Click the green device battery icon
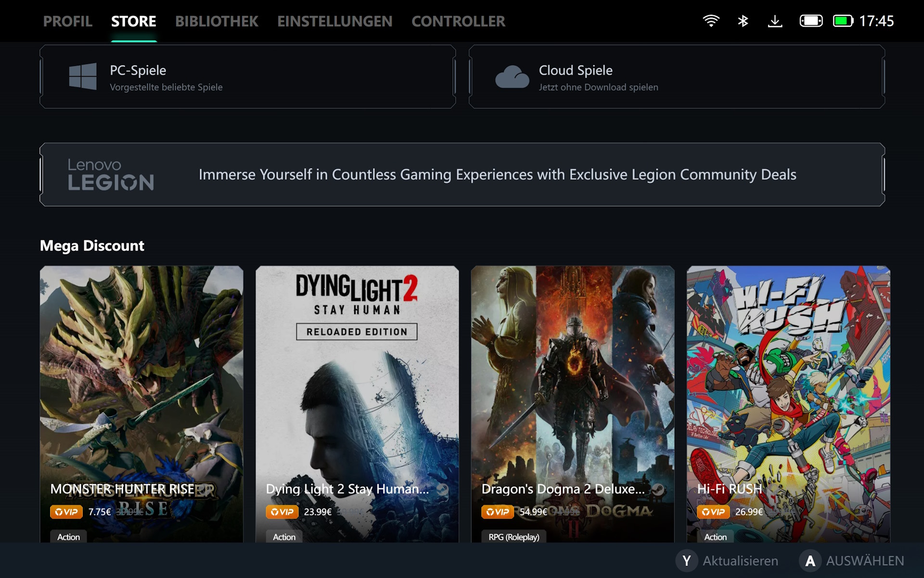Image resolution: width=924 pixels, height=578 pixels. click(843, 21)
